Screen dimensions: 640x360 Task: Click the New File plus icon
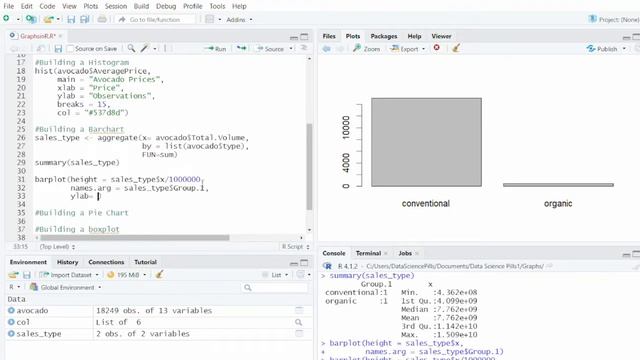[6, 19]
